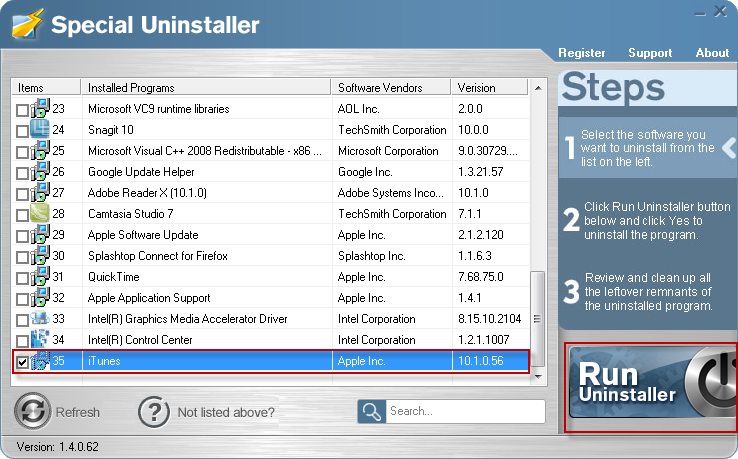
Task: Select 'Intel(R) Graphics Media Accelerator Driver' row text
Action: [187, 319]
